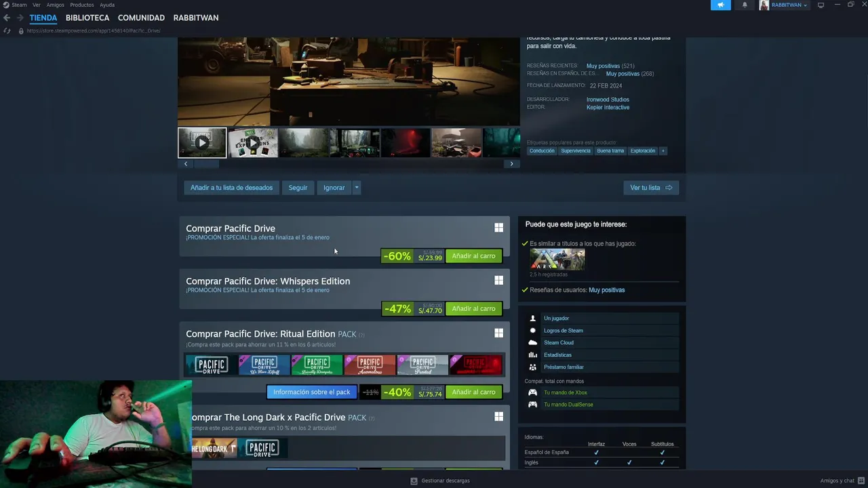This screenshot has width=868, height=488.
Task: Add Pacific Drive base game to cart
Action: (x=473, y=256)
